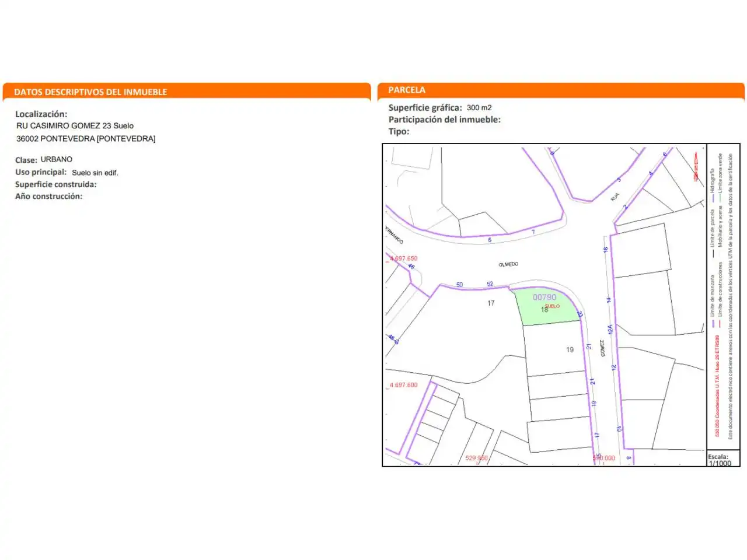Click the 'OLMEDO' street name on map

coord(508,264)
